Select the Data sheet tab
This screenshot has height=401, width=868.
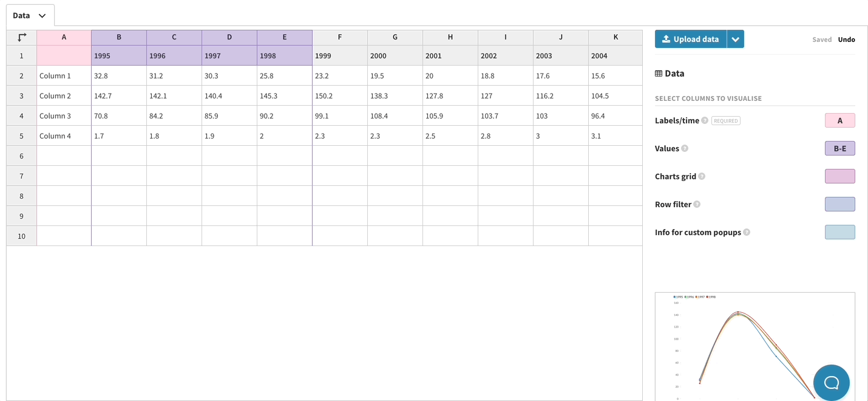22,16
